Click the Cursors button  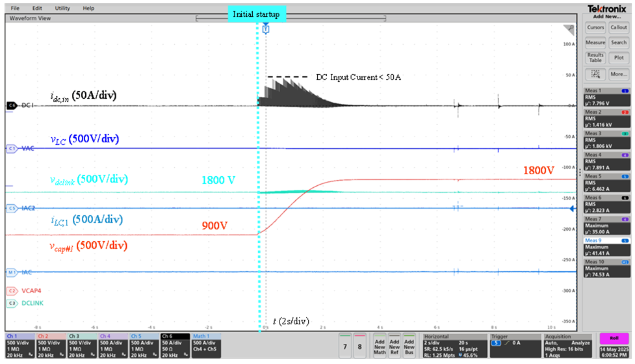595,27
